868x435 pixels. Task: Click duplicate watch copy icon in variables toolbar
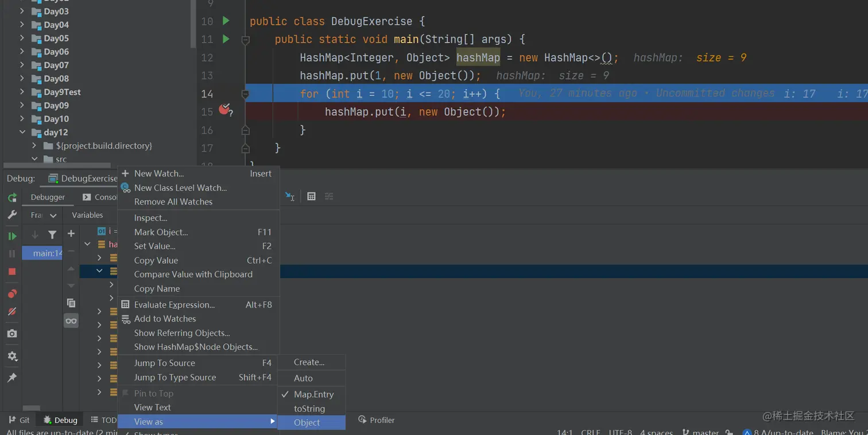click(x=71, y=303)
